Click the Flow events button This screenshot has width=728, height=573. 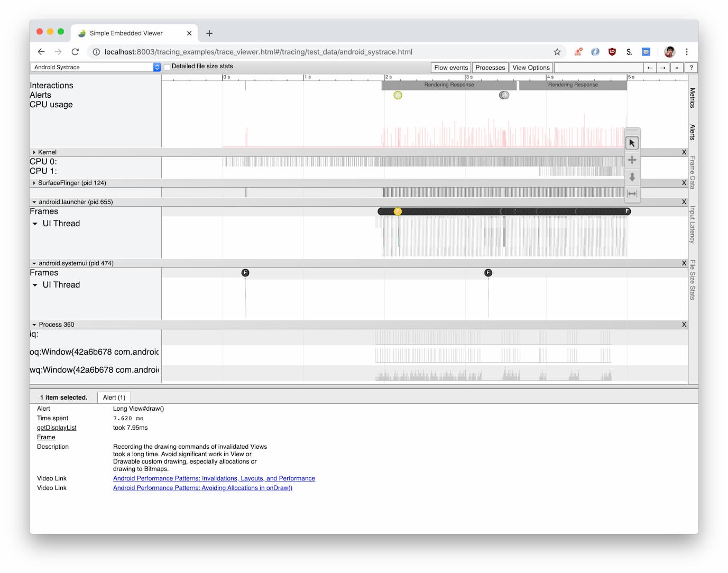click(451, 68)
